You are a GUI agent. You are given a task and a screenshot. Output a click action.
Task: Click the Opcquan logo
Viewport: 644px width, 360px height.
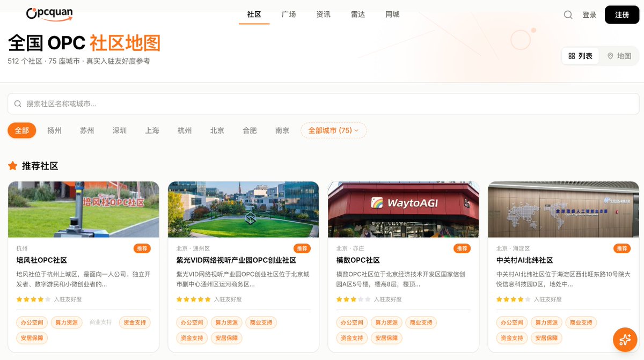[49, 14]
